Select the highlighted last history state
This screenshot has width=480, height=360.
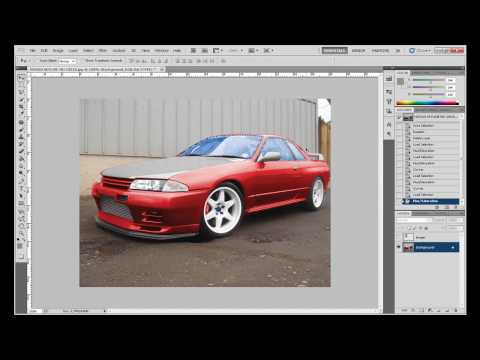[x=431, y=201]
